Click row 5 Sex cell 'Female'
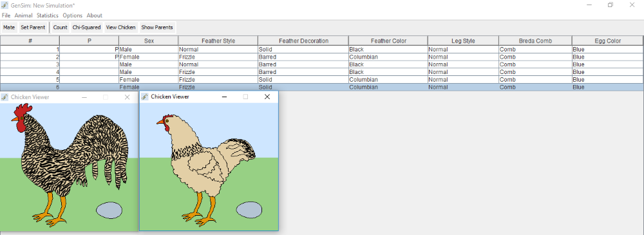 [149, 79]
